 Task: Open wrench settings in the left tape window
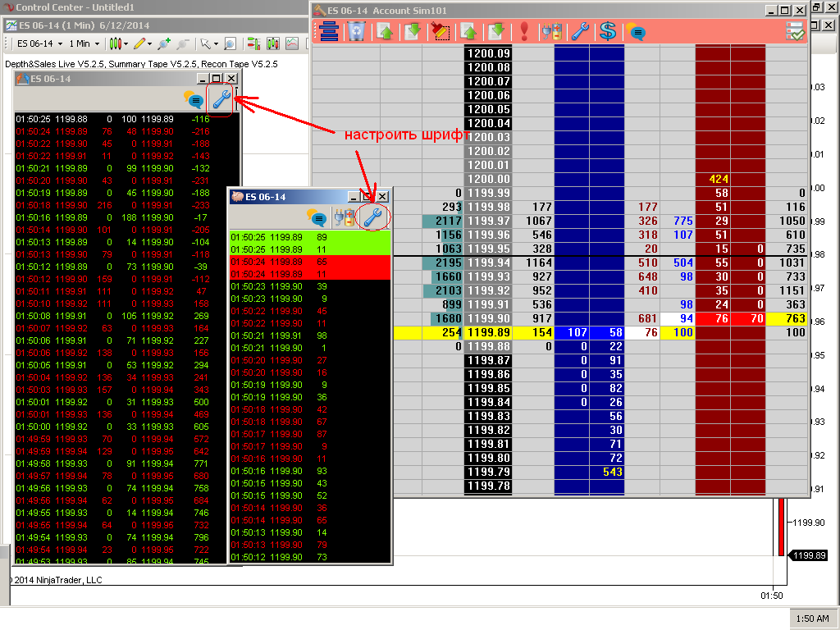point(221,100)
